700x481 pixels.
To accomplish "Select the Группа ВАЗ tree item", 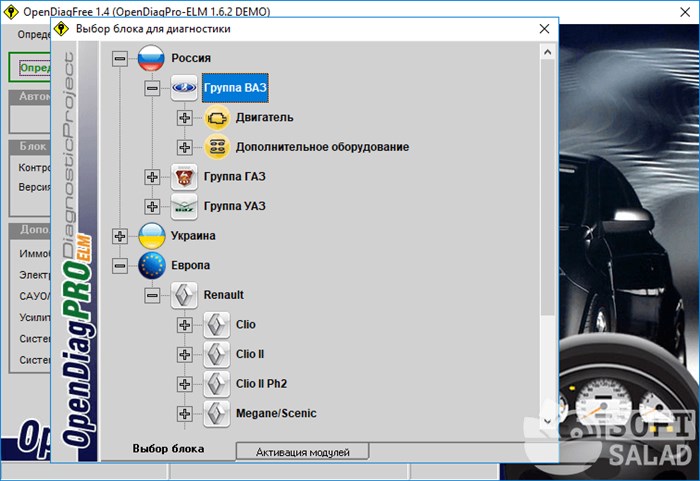I will [x=235, y=88].
